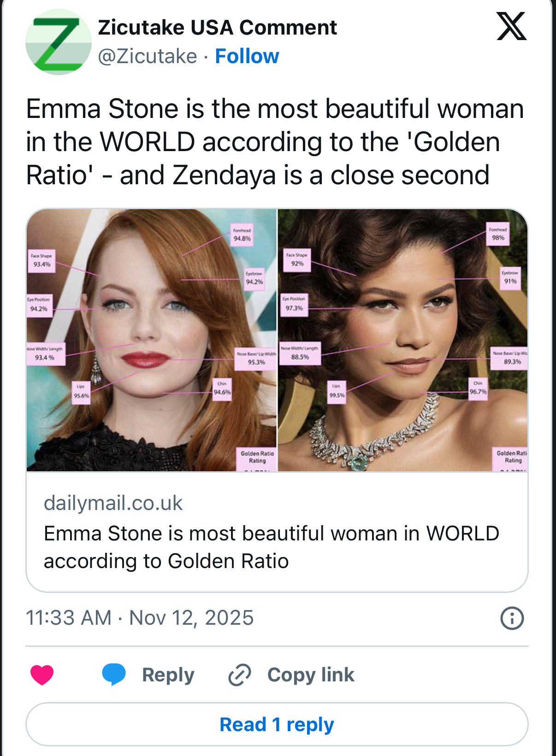Open the tweet info circle icon

coord(512,618)
